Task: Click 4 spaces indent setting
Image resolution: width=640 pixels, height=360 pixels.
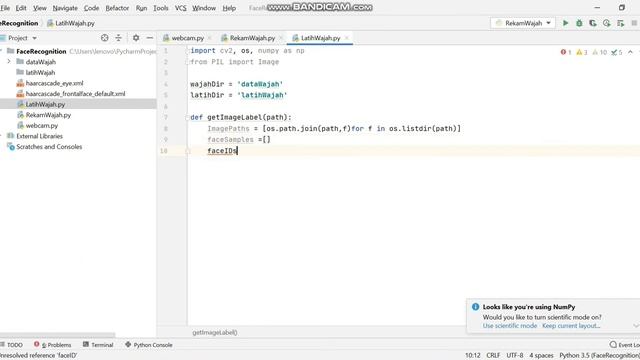Action: [541, 356]
